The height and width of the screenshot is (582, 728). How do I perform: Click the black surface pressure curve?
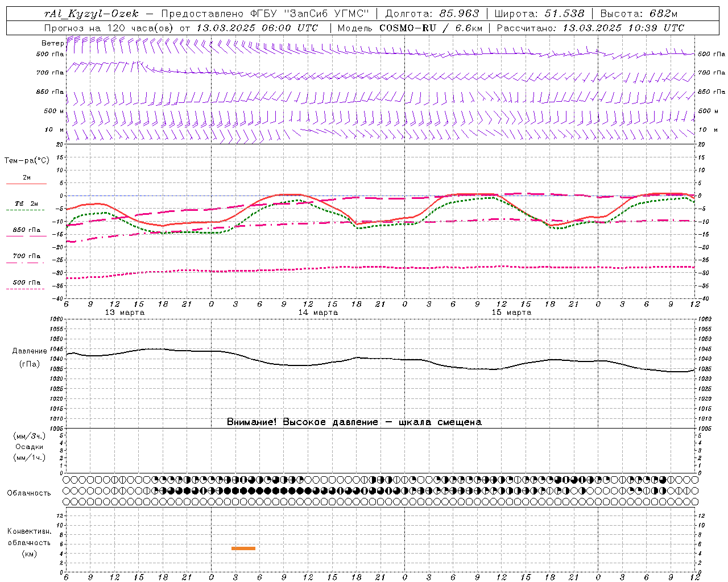click(381, 359)
